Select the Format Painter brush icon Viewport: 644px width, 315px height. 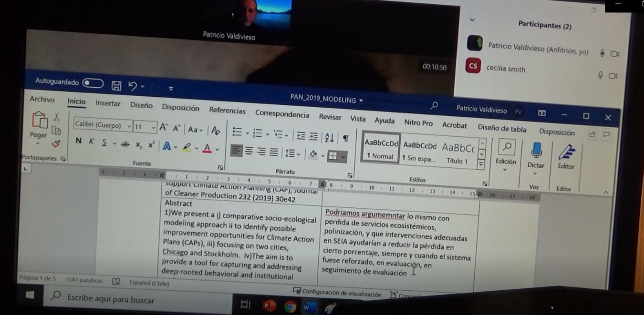pos(56,143)
